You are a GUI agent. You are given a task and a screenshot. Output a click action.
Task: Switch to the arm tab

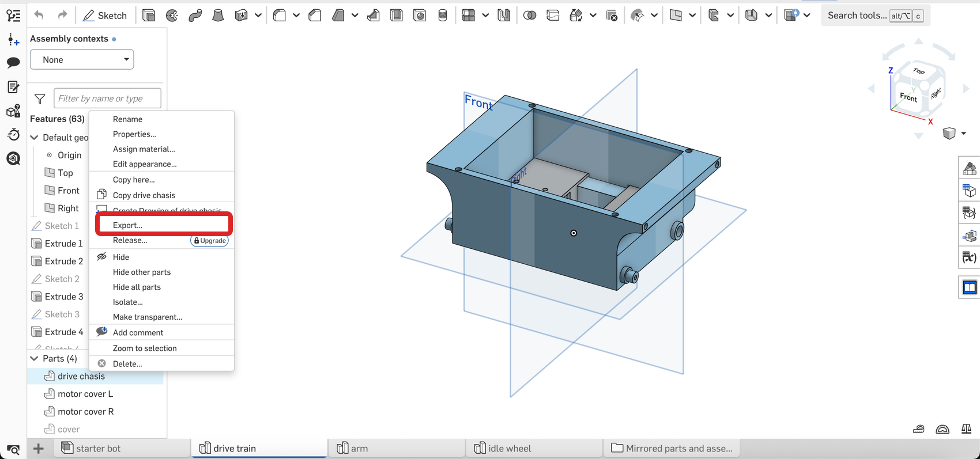[x=397, y=448]
